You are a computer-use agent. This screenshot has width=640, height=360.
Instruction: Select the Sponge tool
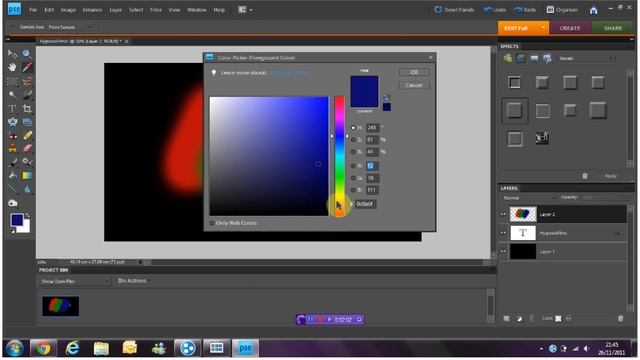point(12,203)
